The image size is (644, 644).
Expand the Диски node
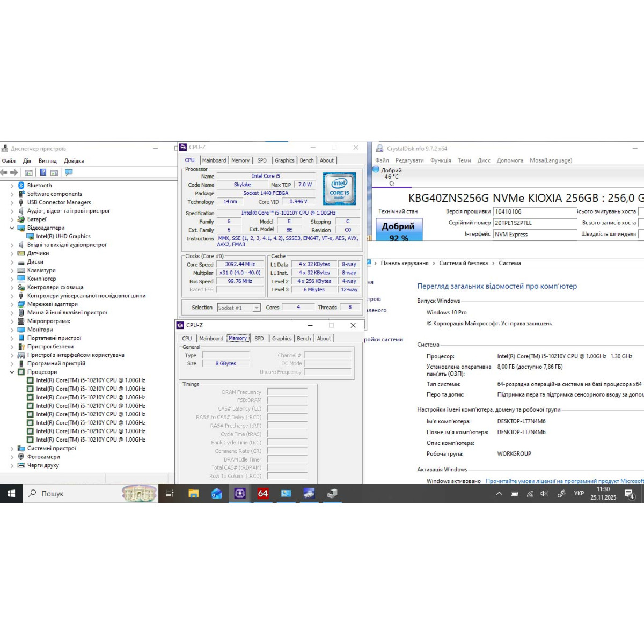[12, 261]
